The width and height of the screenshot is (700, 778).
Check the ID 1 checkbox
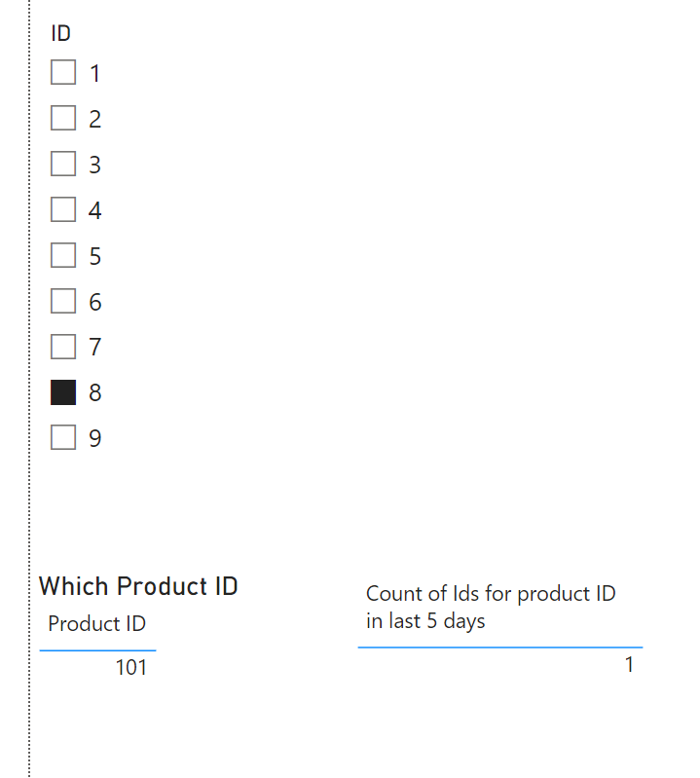[63, 72]
